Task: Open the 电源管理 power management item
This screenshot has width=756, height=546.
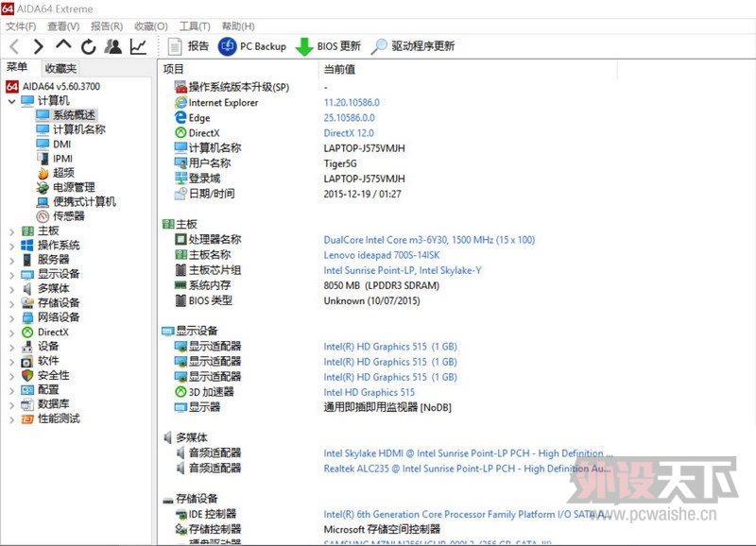Action: (65, 187)
